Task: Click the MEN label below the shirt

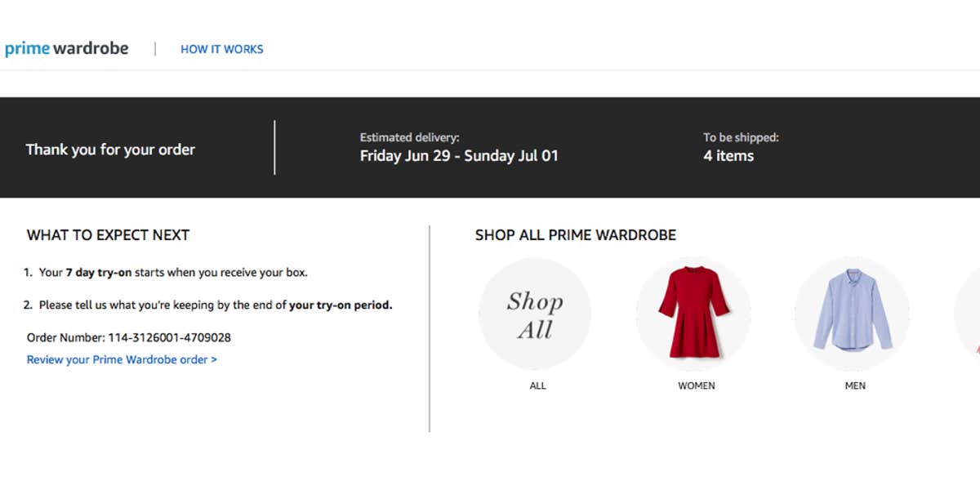Action: pyautogui.click(x=854, y=385)
